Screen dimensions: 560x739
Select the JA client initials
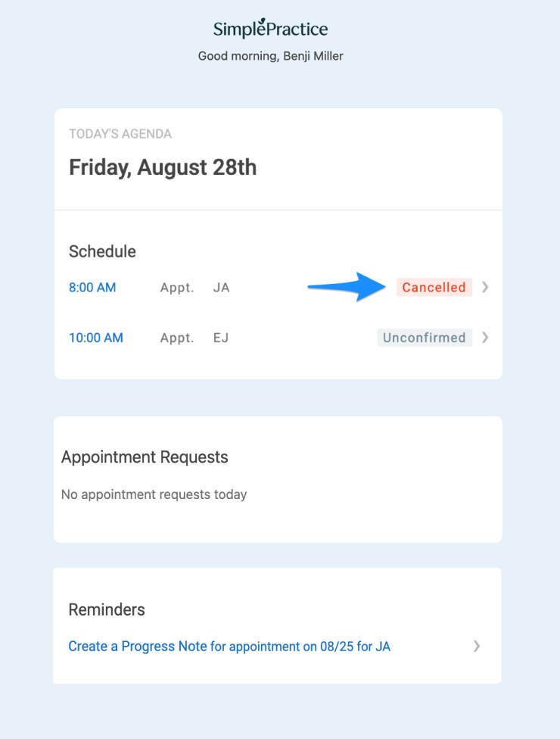click(x=222, y=288)
